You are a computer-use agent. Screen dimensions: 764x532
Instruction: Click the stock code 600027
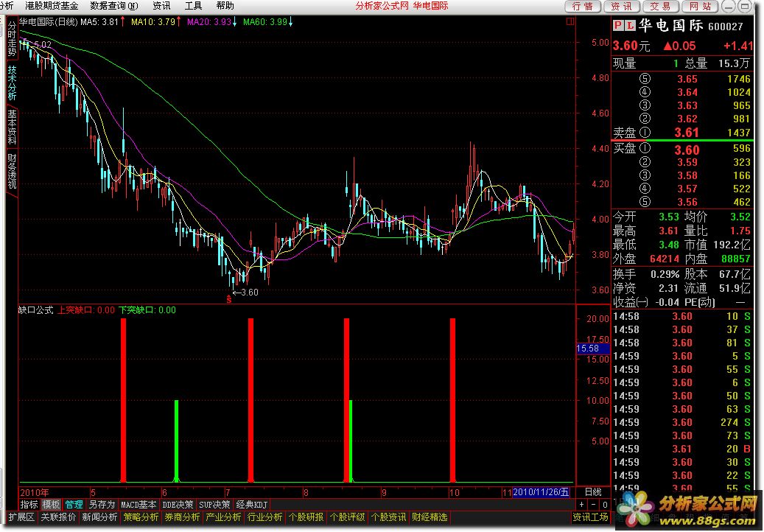pos(726,27)
